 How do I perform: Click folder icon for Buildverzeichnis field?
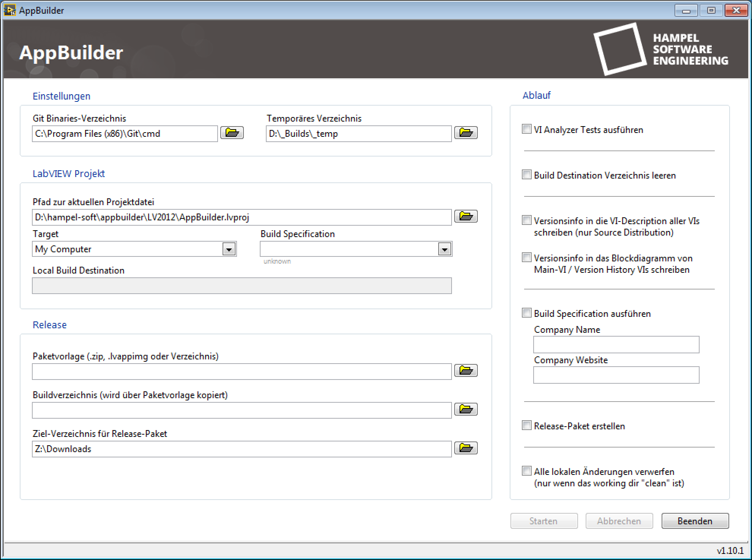click(468, 410)
